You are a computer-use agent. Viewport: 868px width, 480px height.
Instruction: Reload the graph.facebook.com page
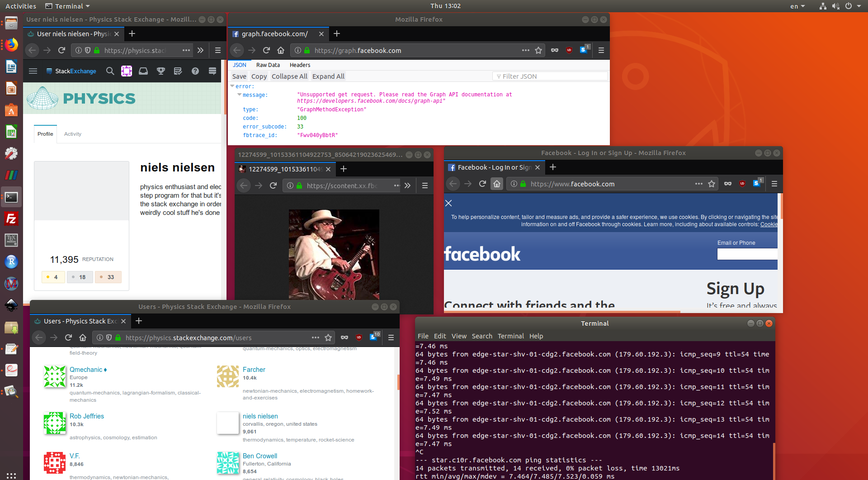point(266,50)
